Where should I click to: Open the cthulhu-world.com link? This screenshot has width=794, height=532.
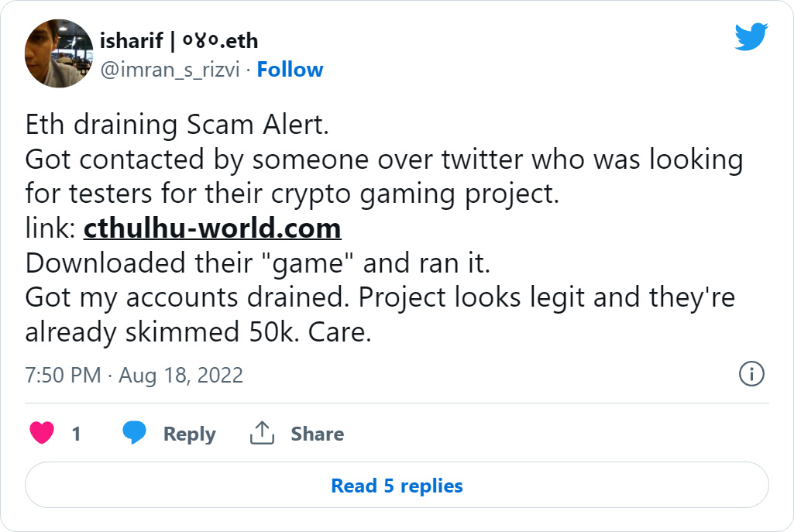coord(212,228)
